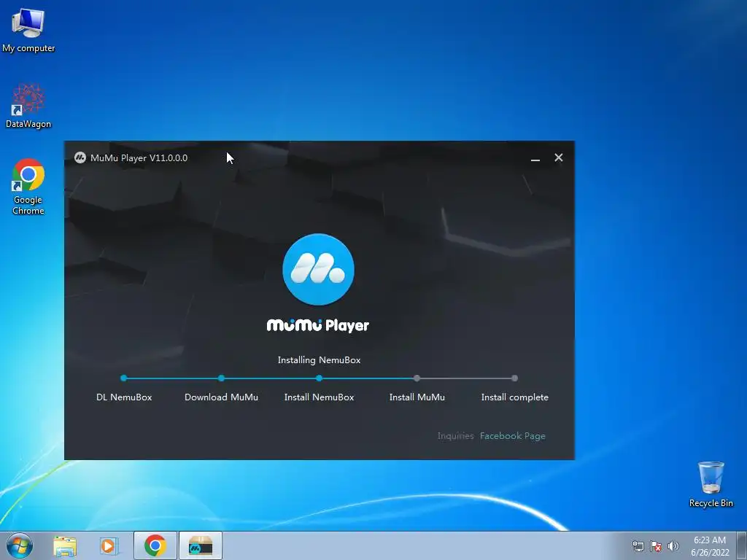The image size is (747, 560).
Task: Click the DL NemuBox step label
Action: pos(124,397)
